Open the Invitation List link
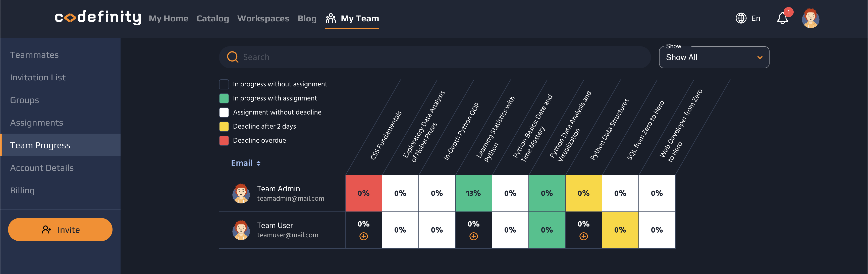Screen dimensions: 868x274 pyautogui.click(x=38, y=78)
